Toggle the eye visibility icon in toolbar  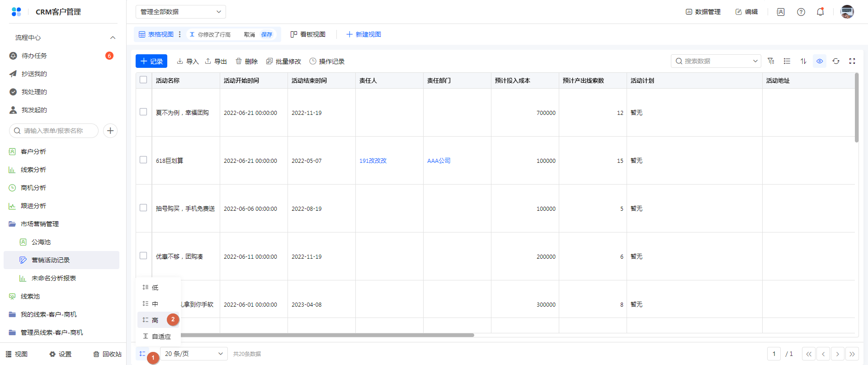coord(820,61)
